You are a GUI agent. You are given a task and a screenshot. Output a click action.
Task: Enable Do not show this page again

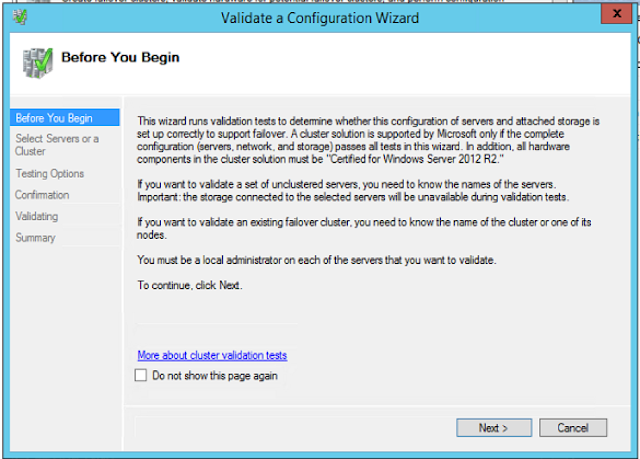[141, 375]
